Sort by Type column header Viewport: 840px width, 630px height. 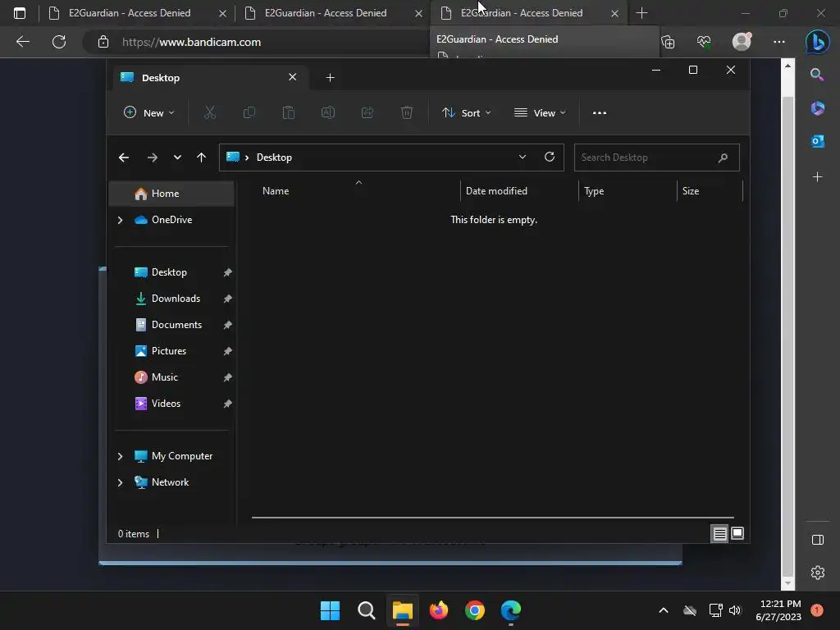[x=628, y=191]
